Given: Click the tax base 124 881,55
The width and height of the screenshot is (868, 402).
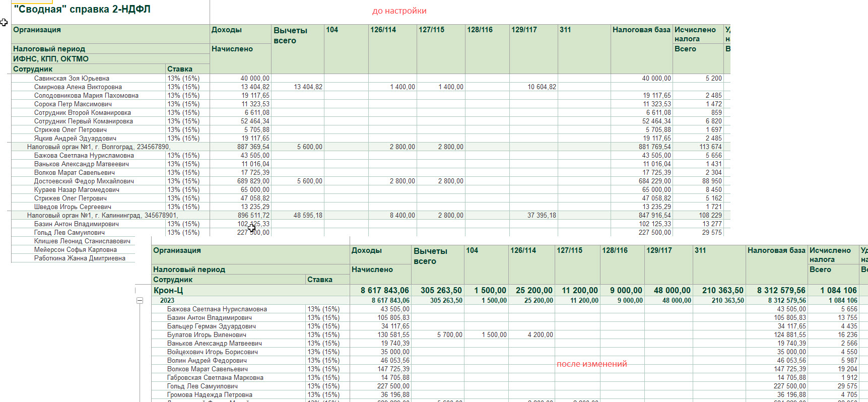Looking at the screenshot, I should coord(790,334).
